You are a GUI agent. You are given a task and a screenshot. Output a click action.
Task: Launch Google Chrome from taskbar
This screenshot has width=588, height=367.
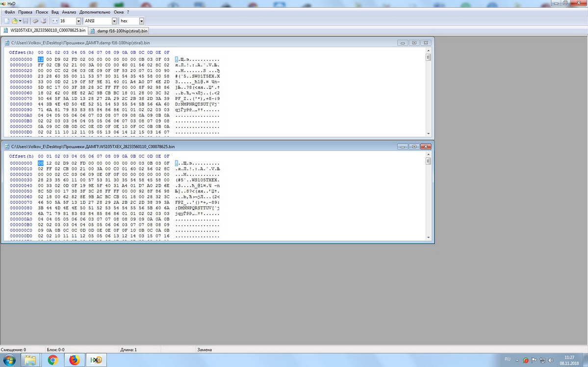[x=53, y=360]
